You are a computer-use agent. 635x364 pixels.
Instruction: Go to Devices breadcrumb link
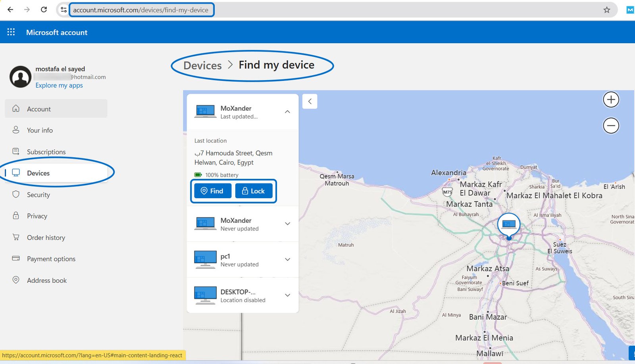(202, 65)
